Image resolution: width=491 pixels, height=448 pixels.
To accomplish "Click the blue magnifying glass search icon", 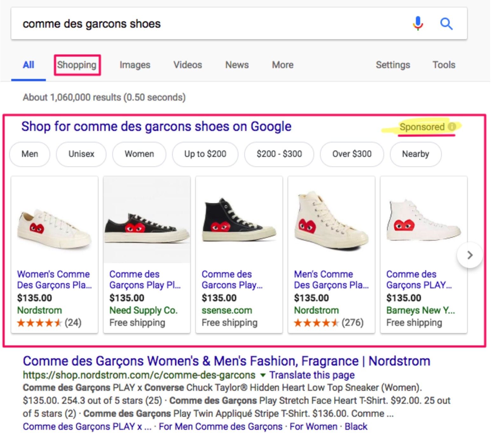I will coord(446,24).
